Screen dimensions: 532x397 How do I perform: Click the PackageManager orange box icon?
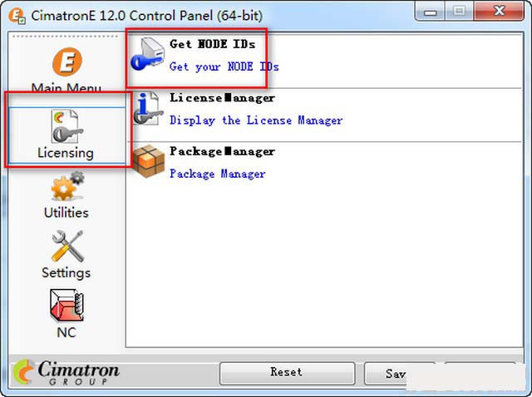tap(148, 161)
